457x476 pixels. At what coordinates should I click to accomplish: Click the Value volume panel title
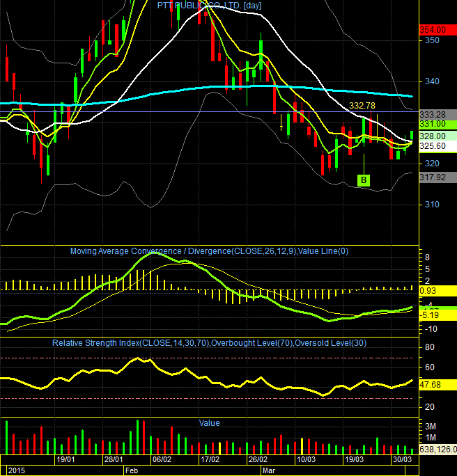[209, 423]
